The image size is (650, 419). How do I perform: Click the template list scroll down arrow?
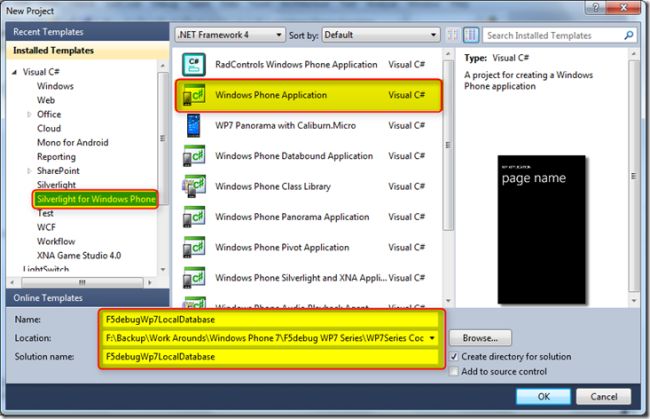point(448,301)
